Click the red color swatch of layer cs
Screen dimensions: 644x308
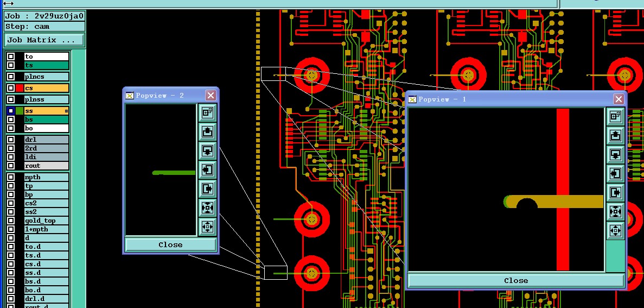(20, 88)
